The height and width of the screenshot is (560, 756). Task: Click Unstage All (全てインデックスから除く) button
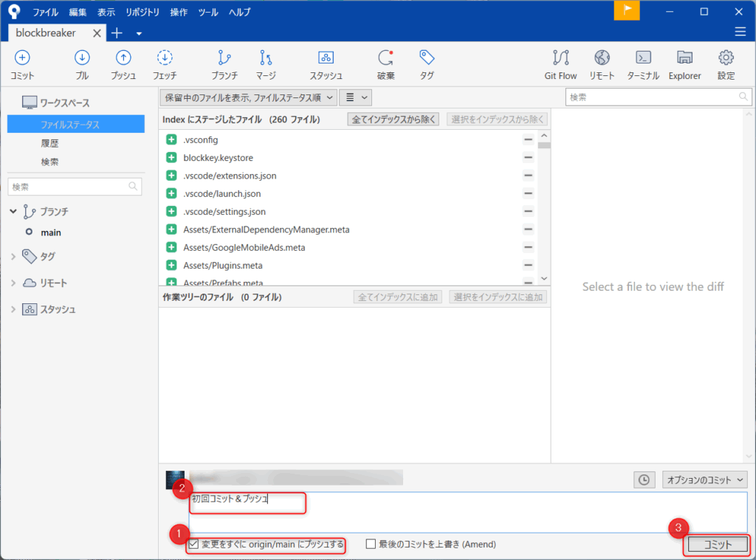[394, 120]
